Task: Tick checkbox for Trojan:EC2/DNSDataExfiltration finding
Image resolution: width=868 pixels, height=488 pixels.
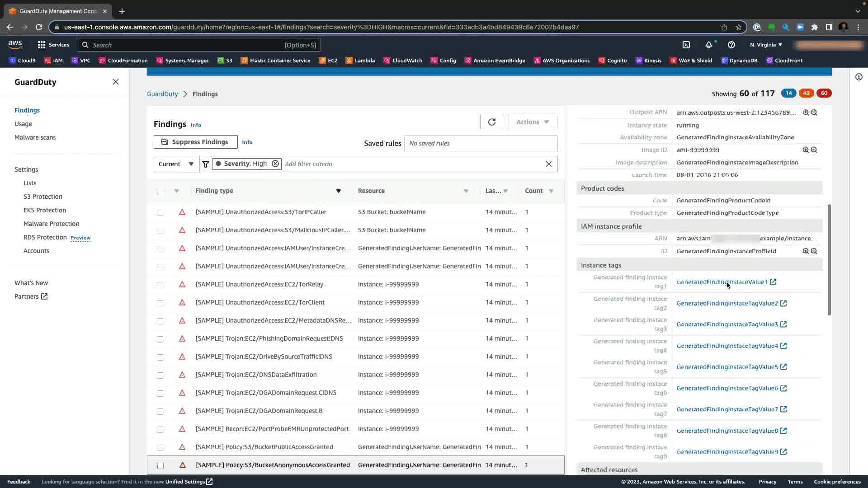Action: pyautogui.click(x=160, y=375)
